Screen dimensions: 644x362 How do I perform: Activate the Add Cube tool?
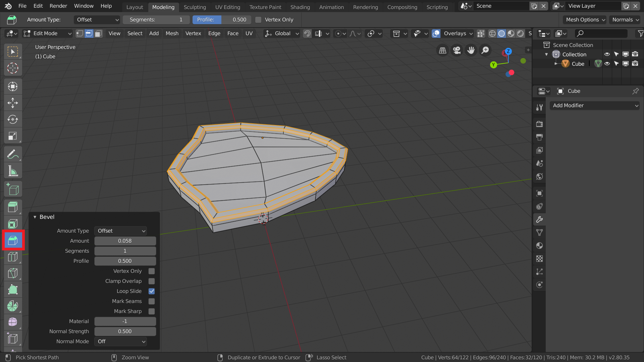[13, 189]
